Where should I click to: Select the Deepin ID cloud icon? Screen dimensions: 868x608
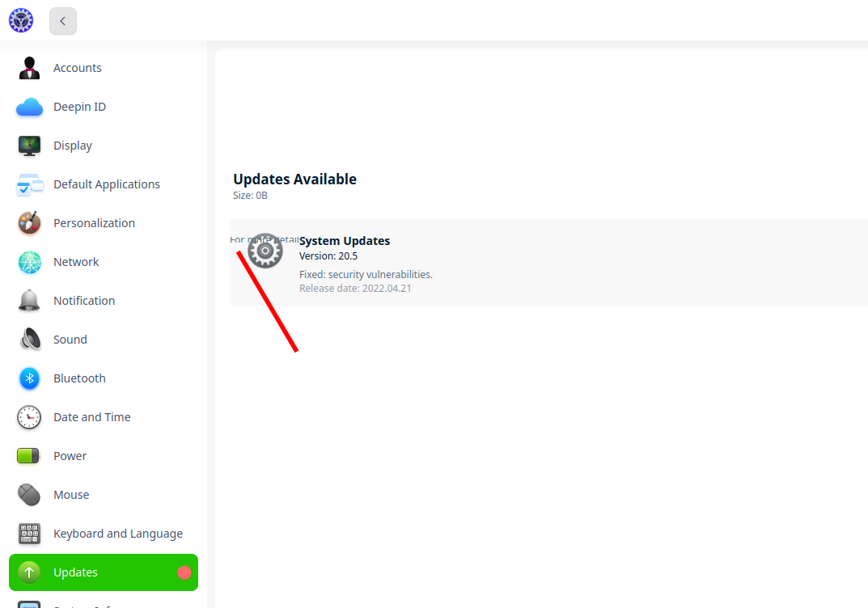pos(29,106)
